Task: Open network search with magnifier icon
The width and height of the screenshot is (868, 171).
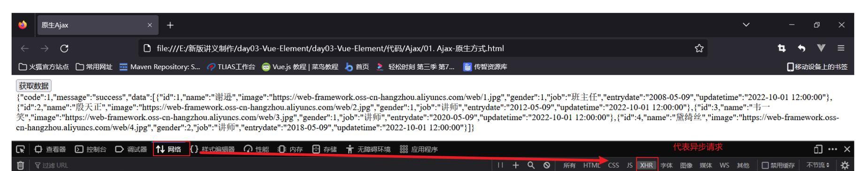Action: [531, 165]
